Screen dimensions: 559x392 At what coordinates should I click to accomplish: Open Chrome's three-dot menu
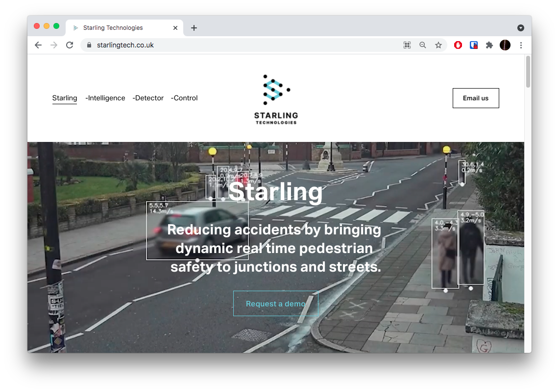pos(521,45)
